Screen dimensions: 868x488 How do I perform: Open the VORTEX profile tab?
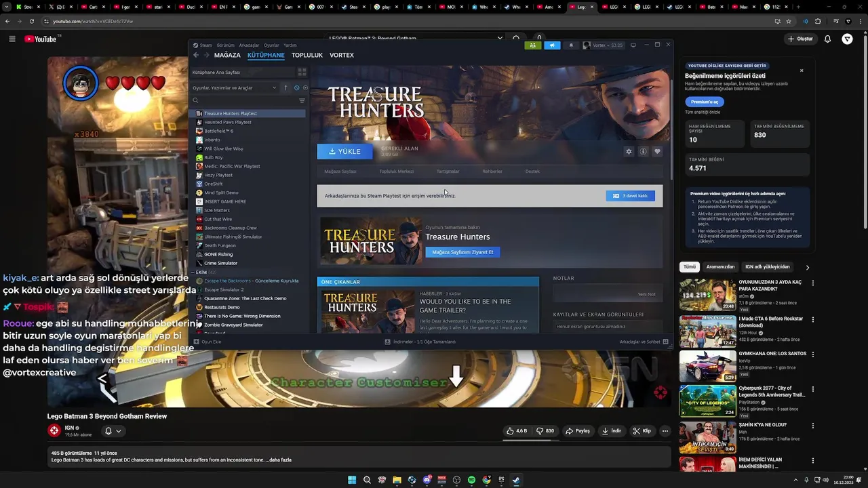coord(342,55)
